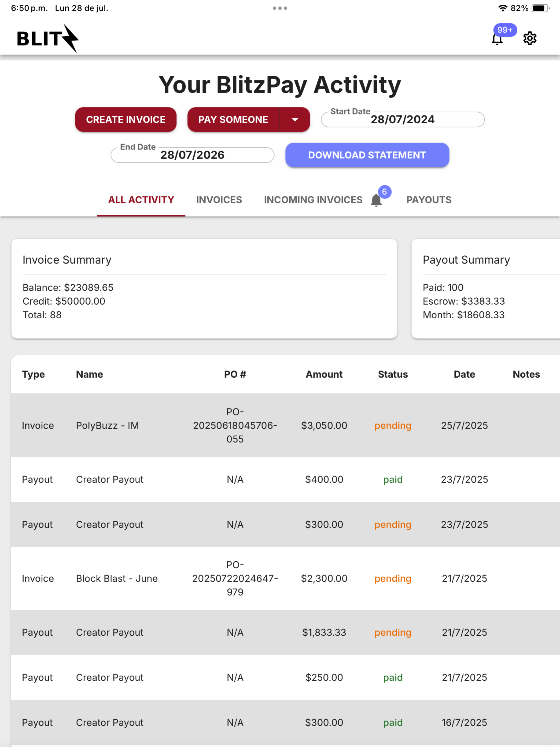Click the Paid: 100 text
This screenshot has height=747, width=560.
443,287
